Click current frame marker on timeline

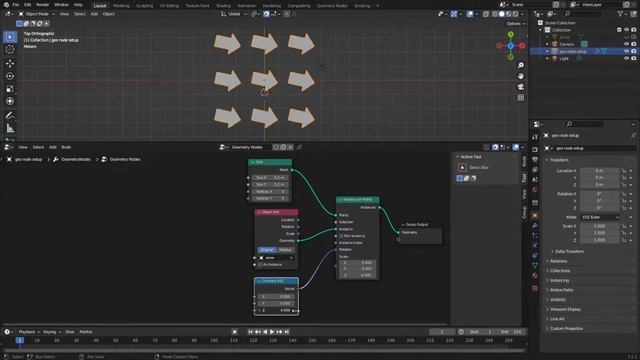(x=20, y=340)
